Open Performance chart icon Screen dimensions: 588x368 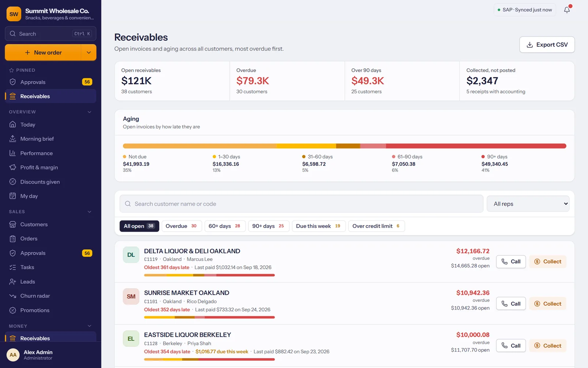point(13,153)
